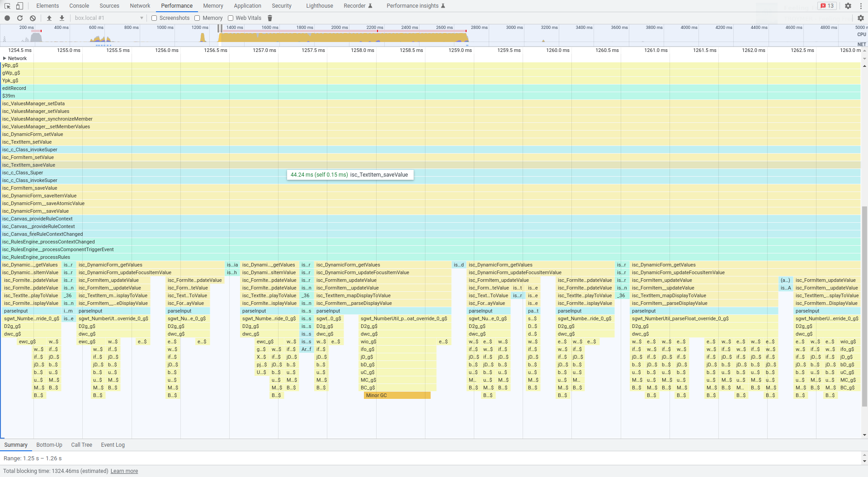This screenshot has height=477, width=868.
Task: Expand the Network track
Action: [5, 58]
